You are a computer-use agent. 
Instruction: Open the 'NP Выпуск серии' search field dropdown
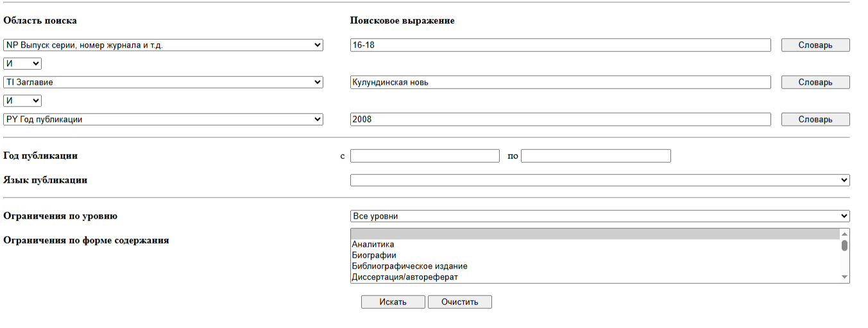pos(163,45)
